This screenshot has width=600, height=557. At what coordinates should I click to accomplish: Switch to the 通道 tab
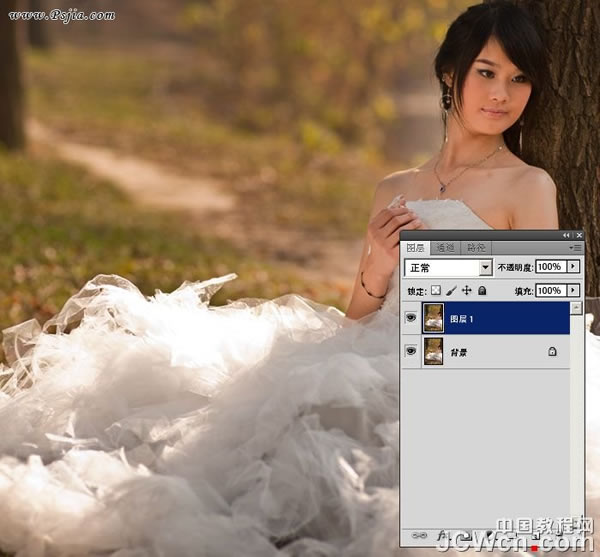coord(445,248)
